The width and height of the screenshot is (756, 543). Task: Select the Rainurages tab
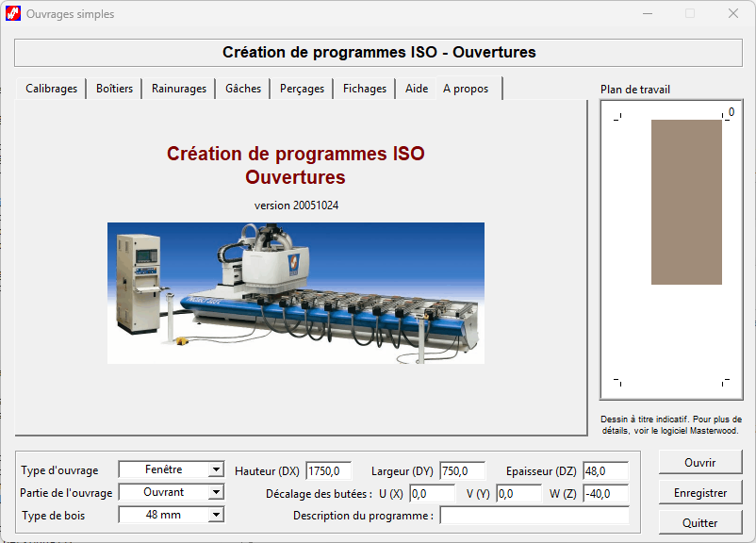[179, 89]
